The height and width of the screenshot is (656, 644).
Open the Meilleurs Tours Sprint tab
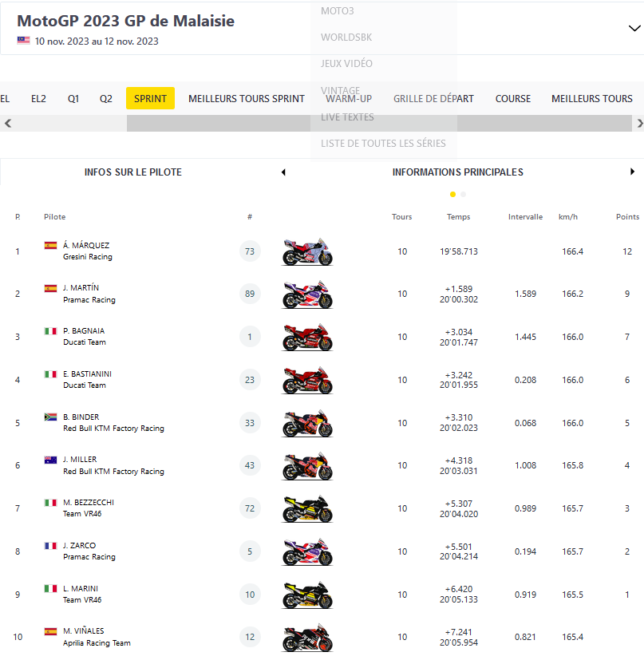pos(247,99)
